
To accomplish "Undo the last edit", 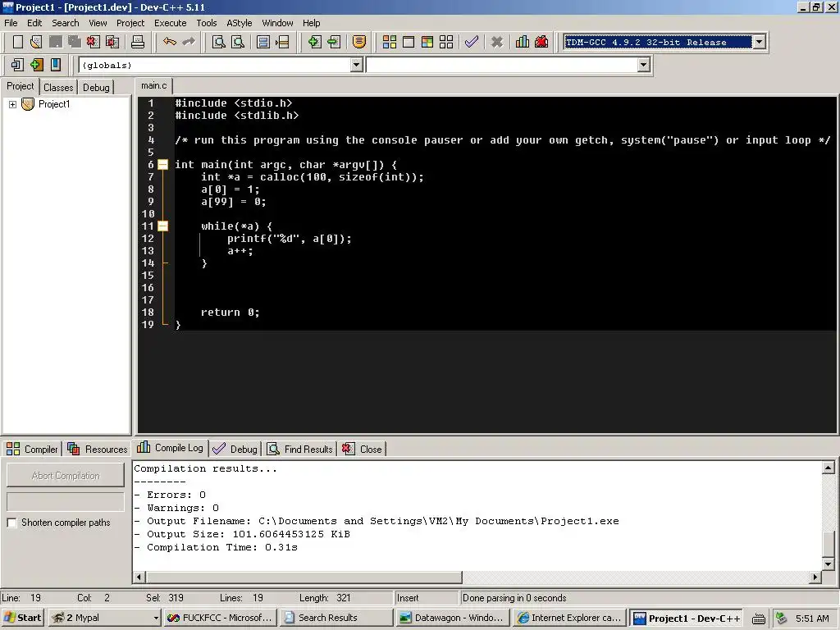I will point(170,42).
